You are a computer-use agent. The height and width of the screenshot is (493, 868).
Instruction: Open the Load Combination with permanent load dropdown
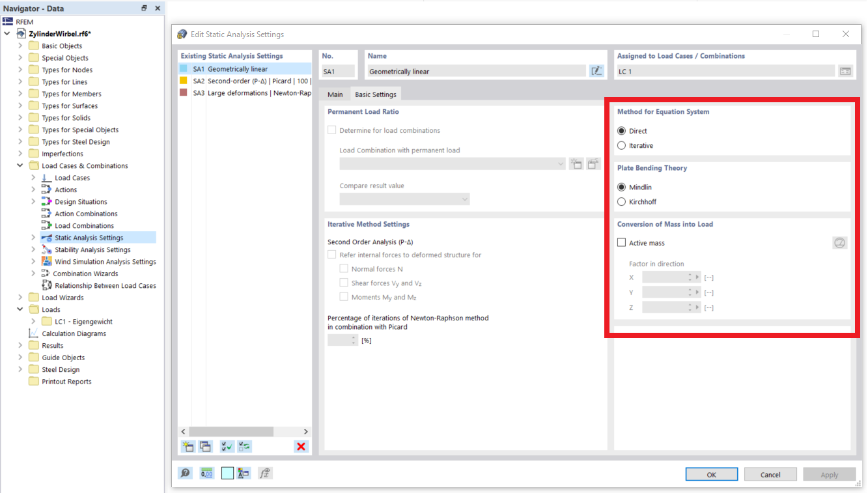click(x=560, y=163)
